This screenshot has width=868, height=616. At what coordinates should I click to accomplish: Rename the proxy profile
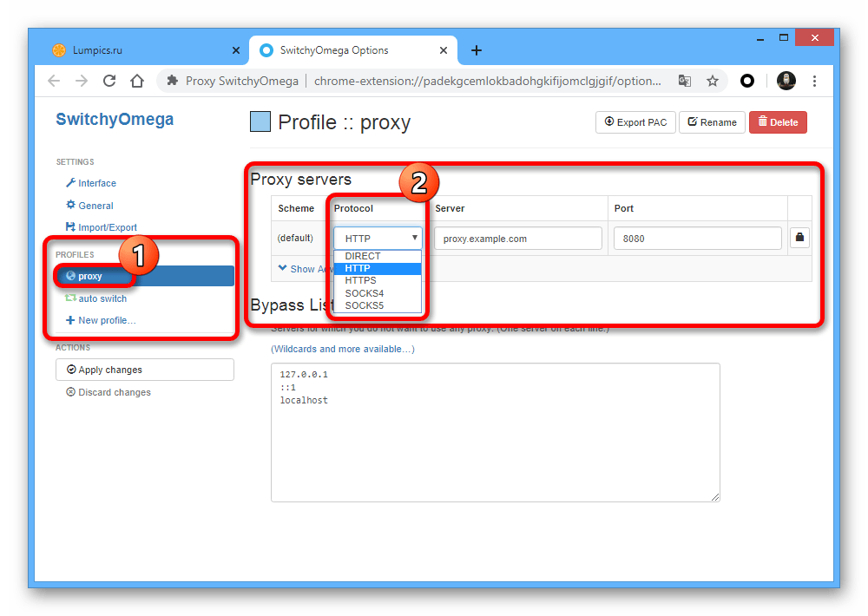[712, 122]
